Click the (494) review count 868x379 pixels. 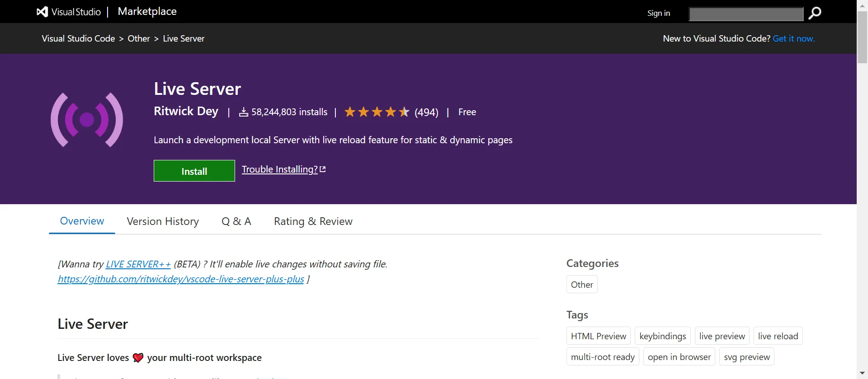tap(426, 112)
